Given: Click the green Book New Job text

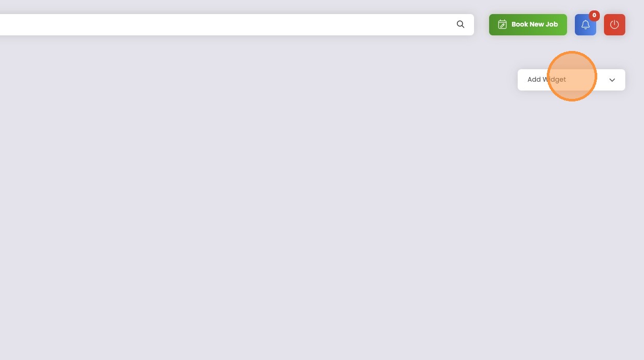Looking at the screenshot, I should [x=535, y=24].
